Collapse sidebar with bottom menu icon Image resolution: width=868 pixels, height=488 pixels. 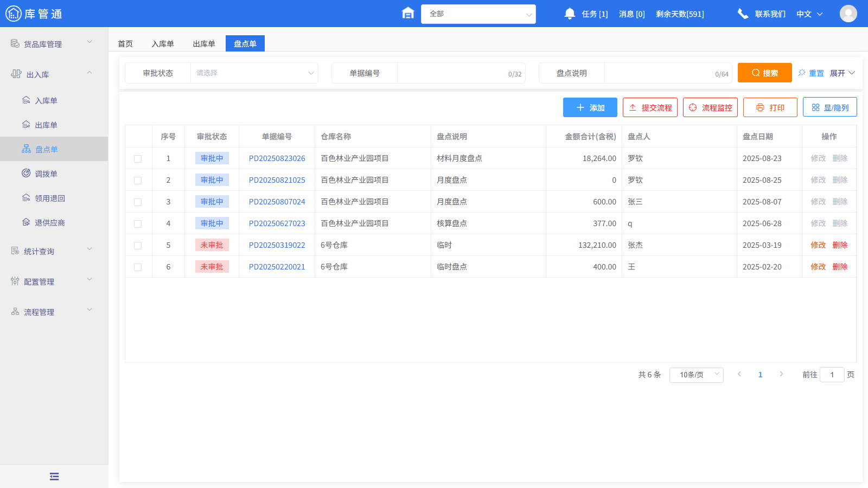point(54,477)
